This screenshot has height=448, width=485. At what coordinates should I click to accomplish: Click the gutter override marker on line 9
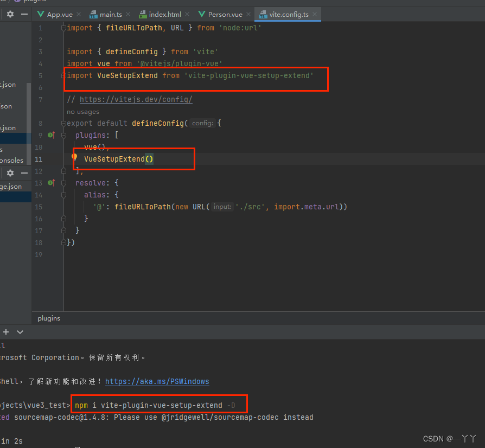(x=52, y=135)
